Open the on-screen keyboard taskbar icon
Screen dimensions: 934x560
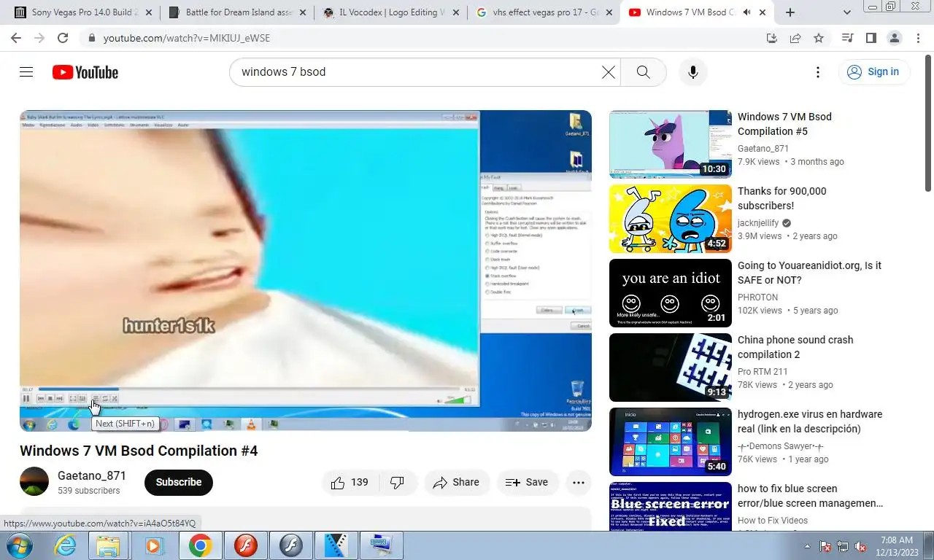pyautogui.click(x=381, y=545)
